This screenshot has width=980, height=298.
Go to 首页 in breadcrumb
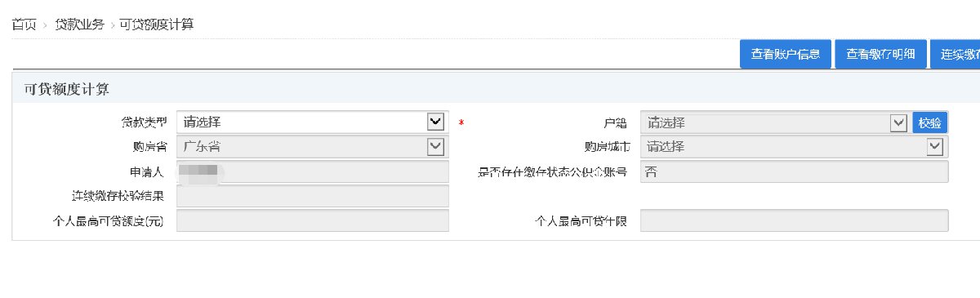(24, 24)
